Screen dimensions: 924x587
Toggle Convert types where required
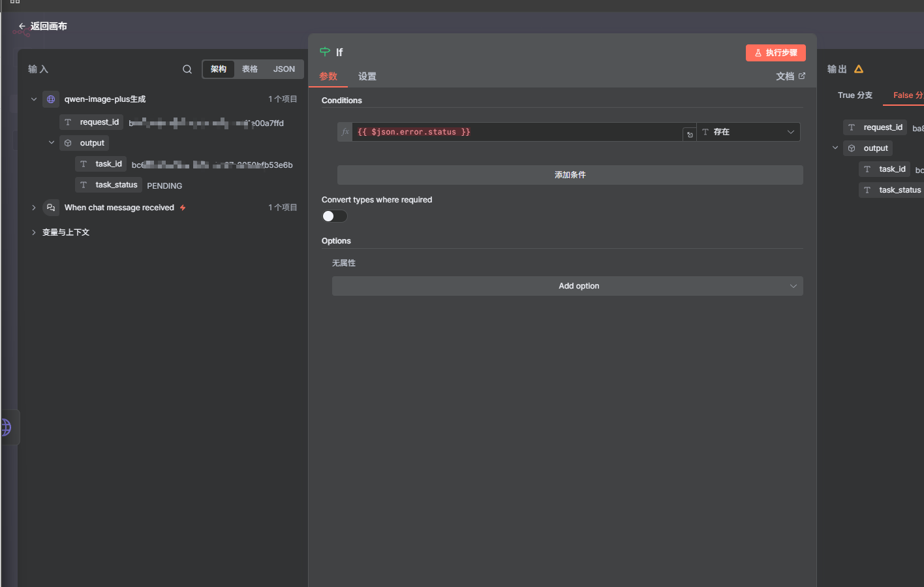(x=334, y=216)
